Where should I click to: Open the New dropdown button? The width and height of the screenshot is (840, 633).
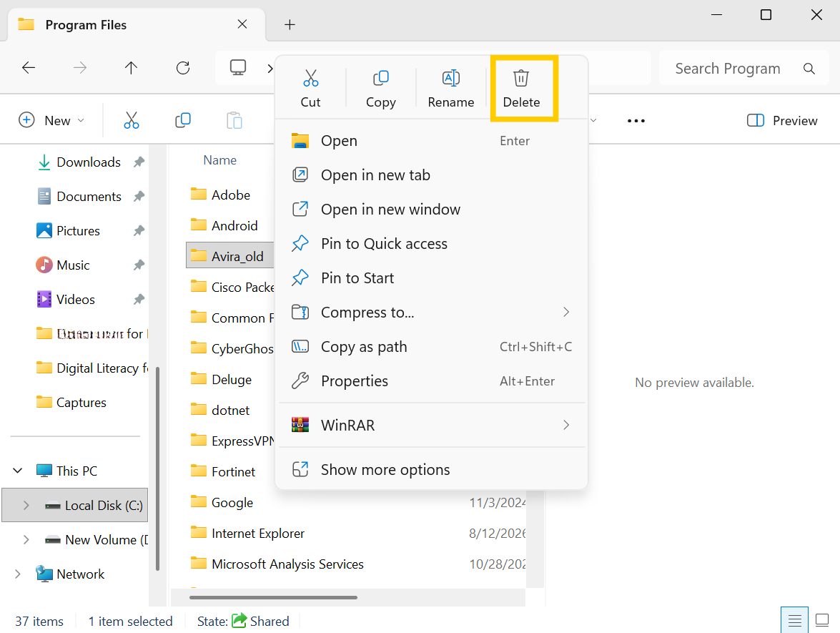(51, 121)
